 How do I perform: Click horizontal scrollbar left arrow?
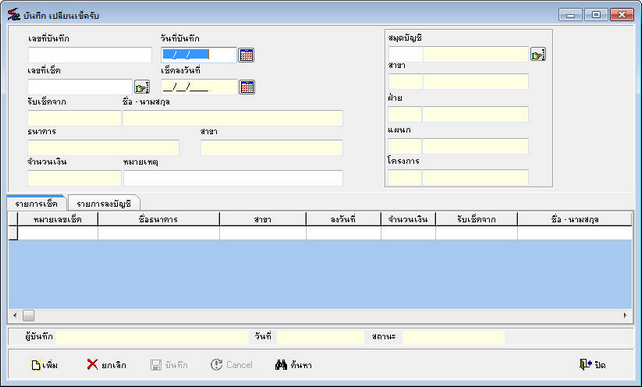[x=15, y=315]
